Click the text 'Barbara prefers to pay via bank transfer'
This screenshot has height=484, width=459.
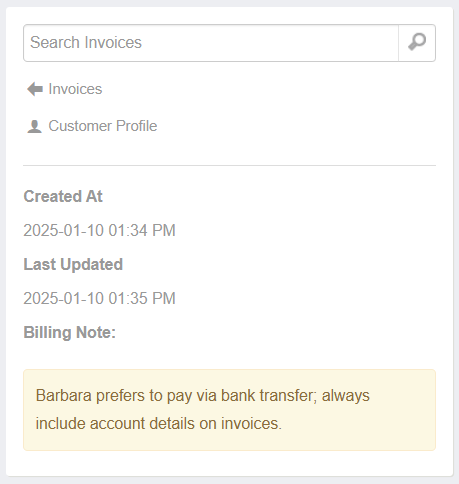pos(176,396)
